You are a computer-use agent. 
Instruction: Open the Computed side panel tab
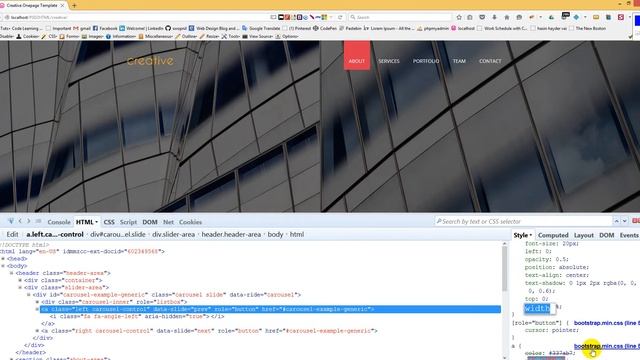(553, 235)
